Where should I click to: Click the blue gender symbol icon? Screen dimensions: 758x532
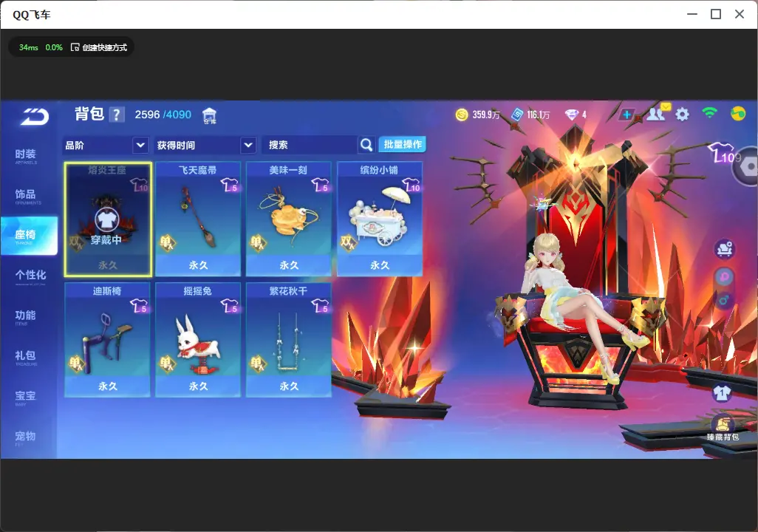(x=724, y=300)
